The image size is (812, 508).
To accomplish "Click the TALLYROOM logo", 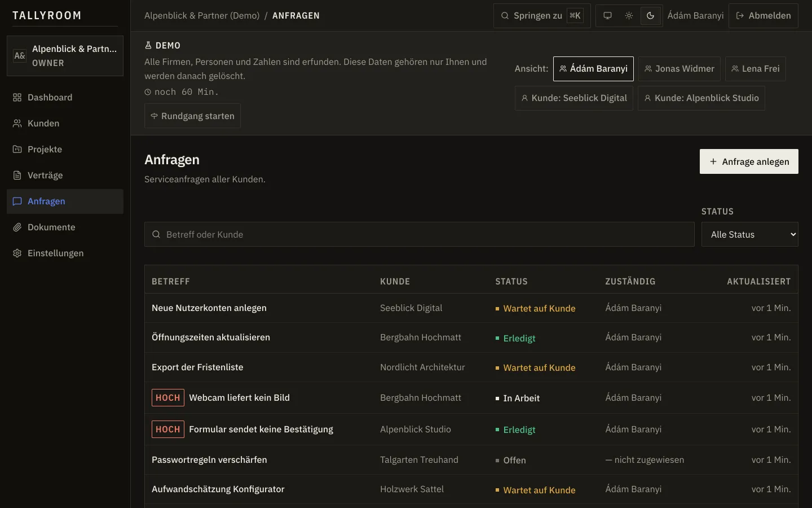I will (47, 16).
